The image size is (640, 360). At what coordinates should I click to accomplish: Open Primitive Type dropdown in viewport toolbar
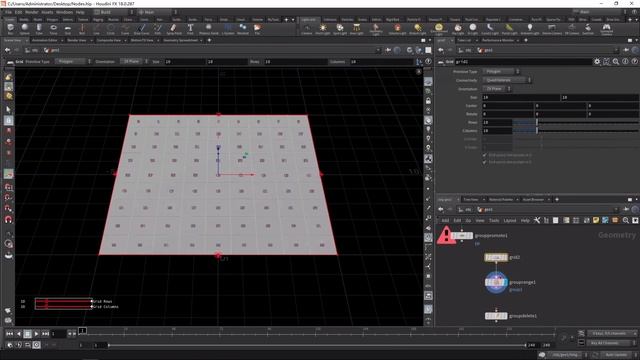[x=73, y=61]
